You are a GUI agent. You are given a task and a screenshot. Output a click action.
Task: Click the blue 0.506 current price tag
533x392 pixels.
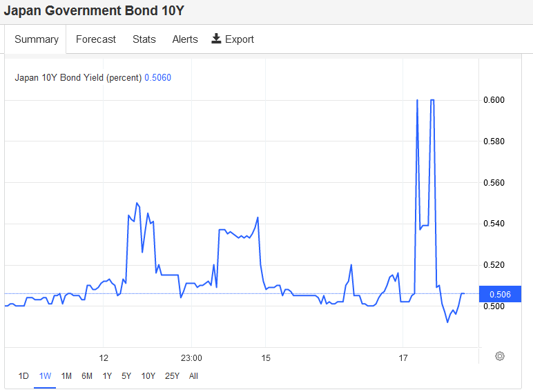500,294
